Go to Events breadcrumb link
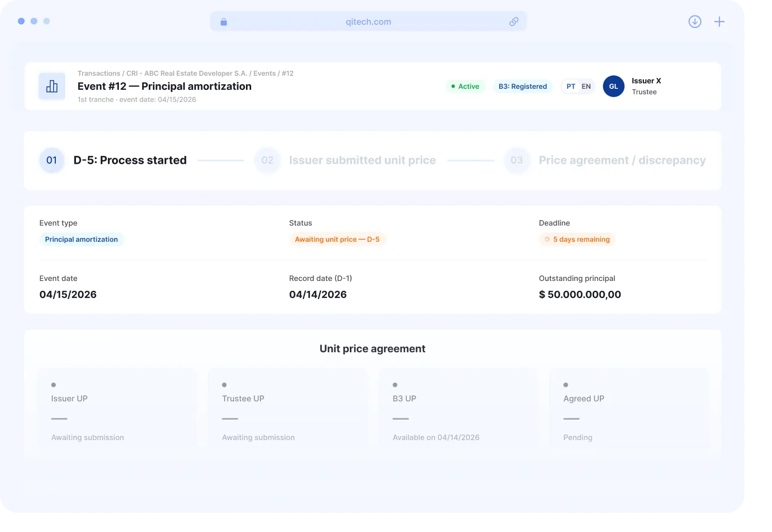The width and height of the screenshot is (772, 532). (265, 73)
